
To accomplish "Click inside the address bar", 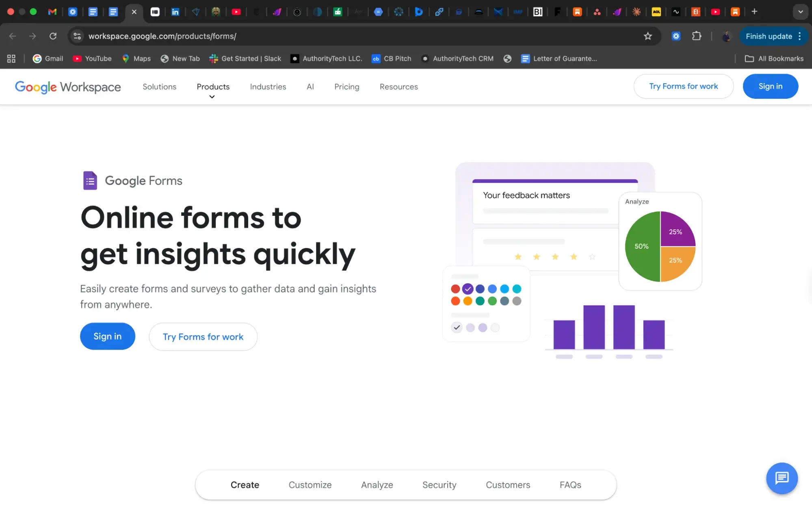I will point(284,36).
